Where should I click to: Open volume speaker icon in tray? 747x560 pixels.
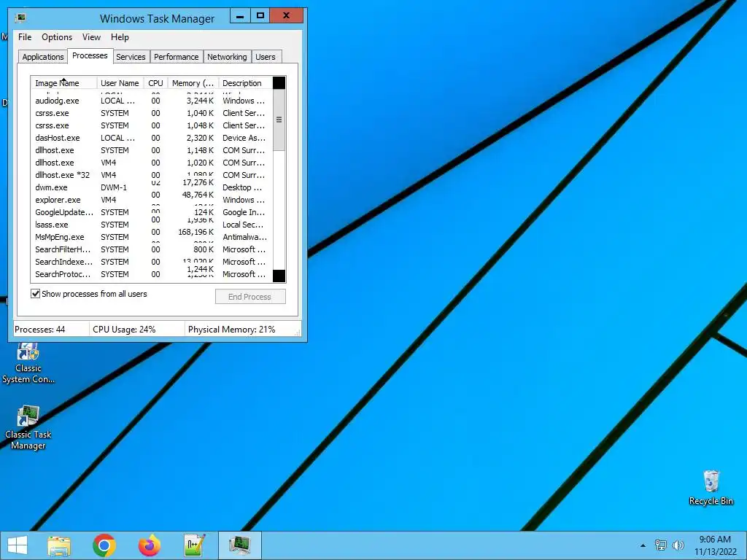point(678,545)
